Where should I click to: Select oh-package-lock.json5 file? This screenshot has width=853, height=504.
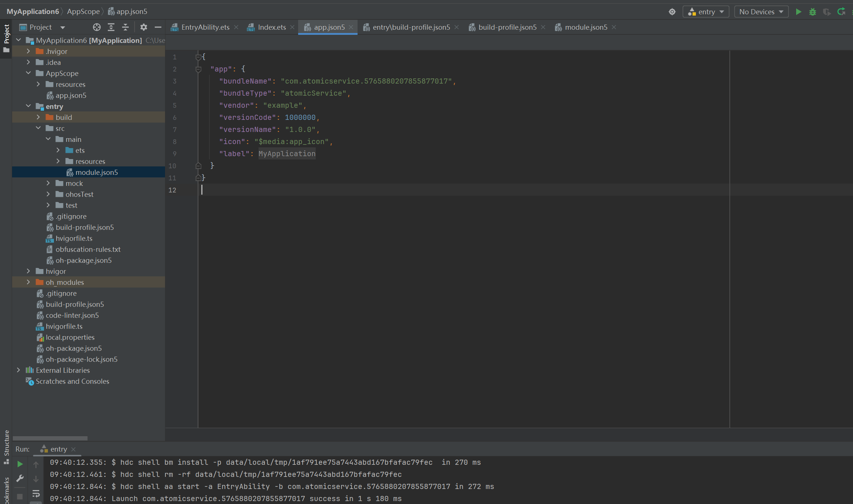tap(81, 359)
